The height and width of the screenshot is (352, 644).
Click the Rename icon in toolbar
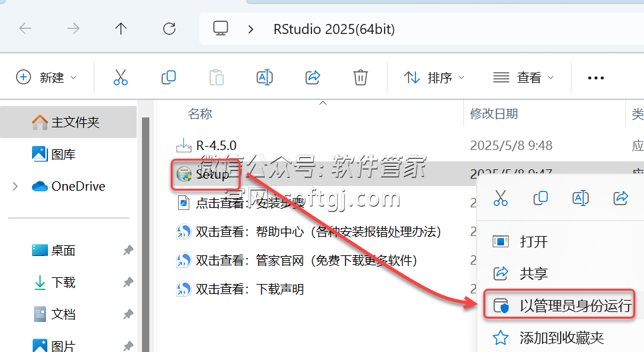[265, 77]
